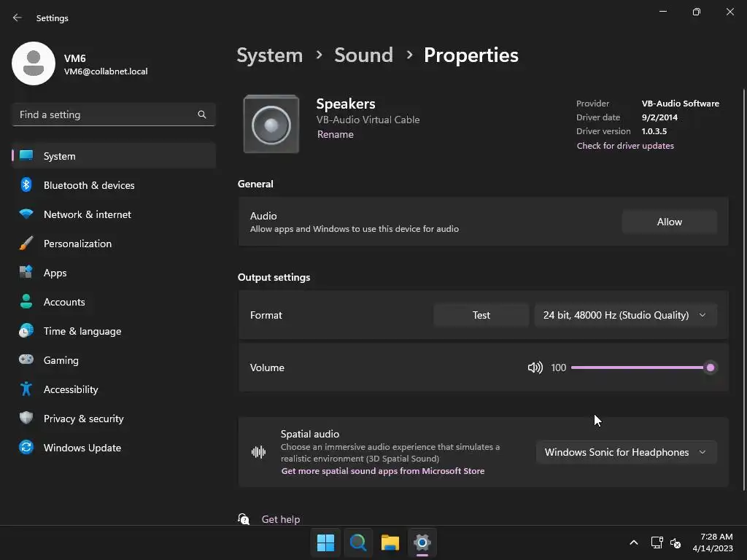Show hidden system tray icons
Screen dimensions: 747x560
pos(633,542)
